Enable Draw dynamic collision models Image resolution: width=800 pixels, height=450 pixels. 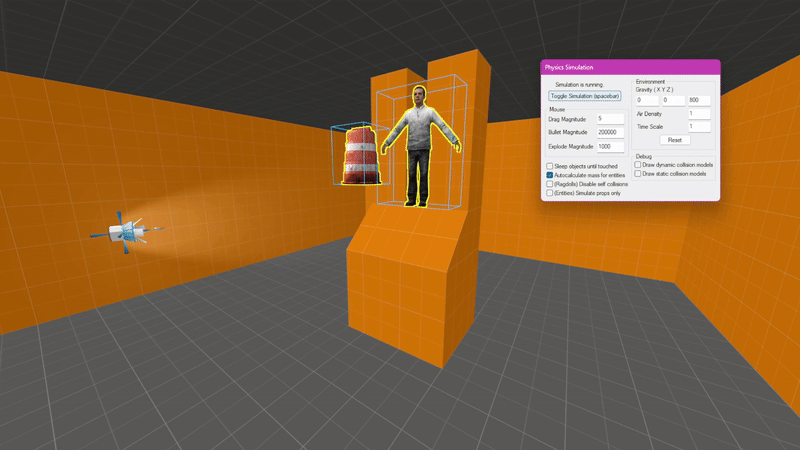click(639, 165)
